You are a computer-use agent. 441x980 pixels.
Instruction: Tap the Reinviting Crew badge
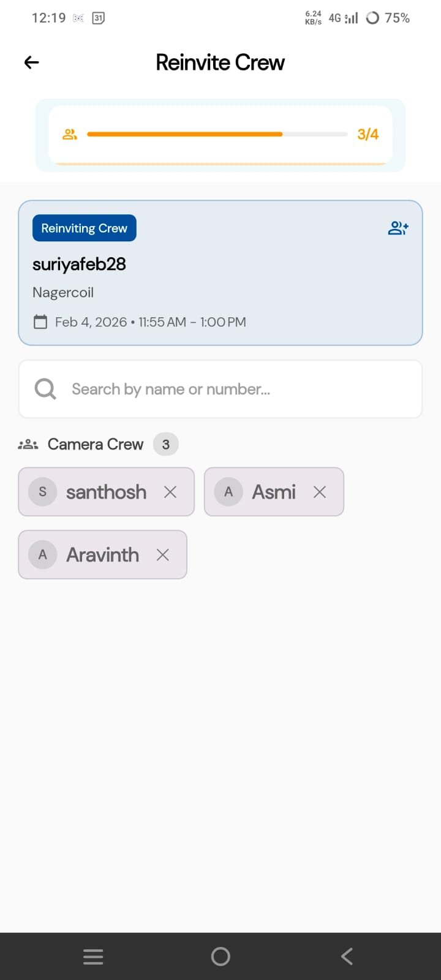(85, 228)
